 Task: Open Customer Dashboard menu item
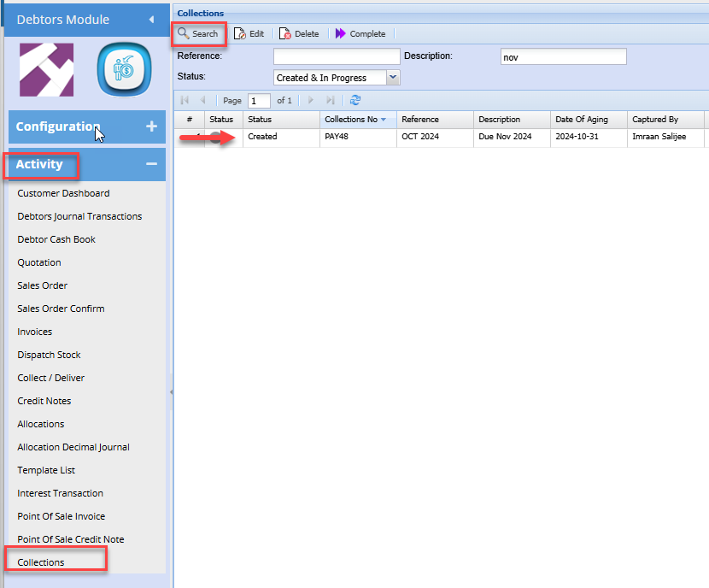63,193
